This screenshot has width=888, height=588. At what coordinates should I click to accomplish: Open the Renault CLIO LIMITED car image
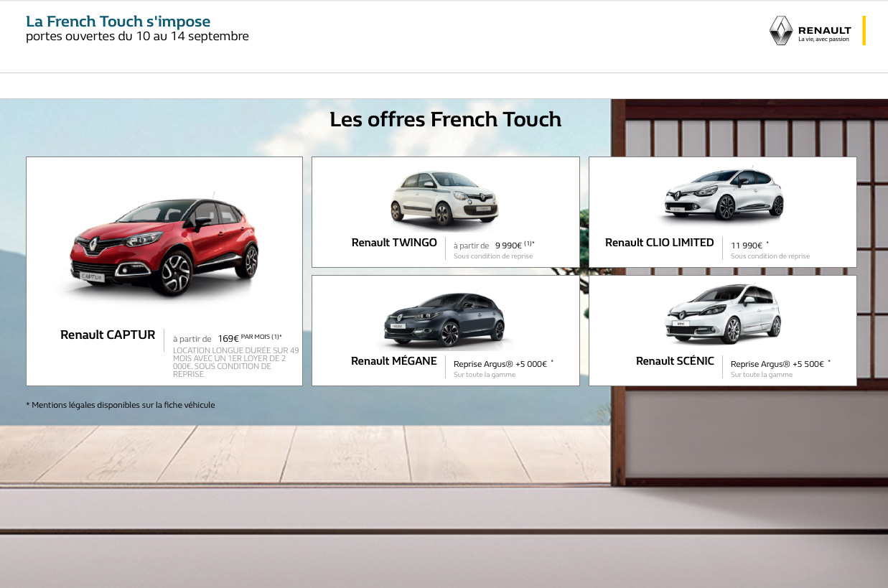(x=724, y=194)
